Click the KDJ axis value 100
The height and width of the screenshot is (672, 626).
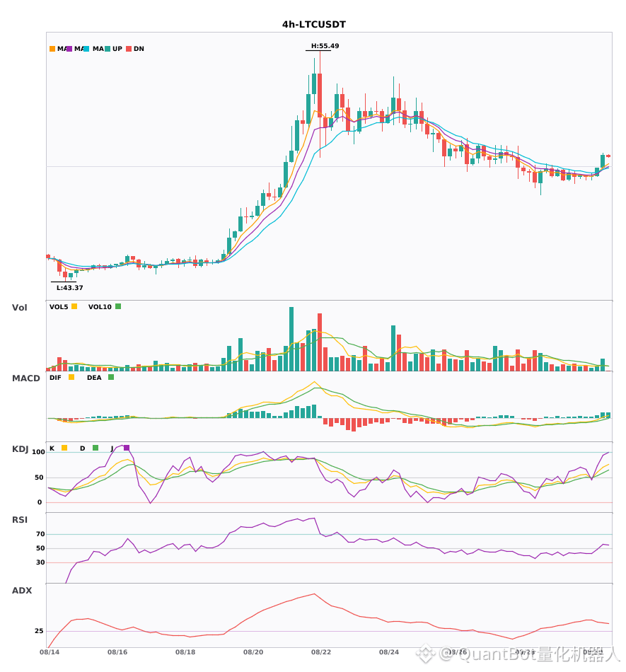click(39, 452)
